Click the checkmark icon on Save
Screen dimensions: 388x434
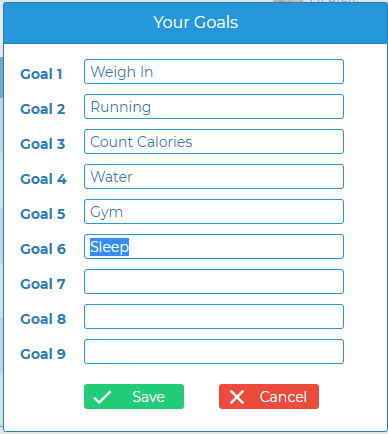point(102,397)
